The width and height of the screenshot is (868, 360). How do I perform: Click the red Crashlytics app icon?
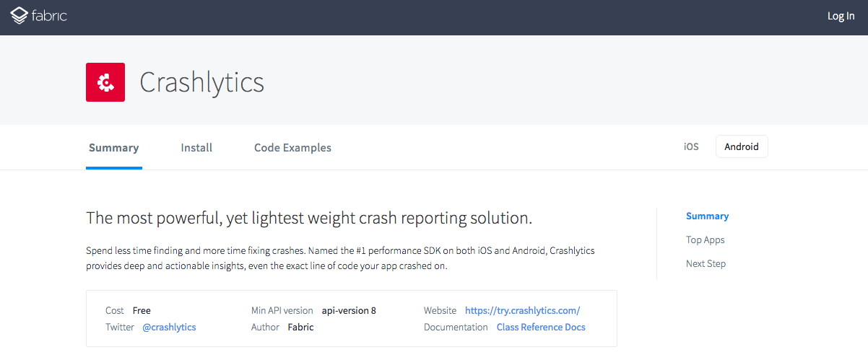pos(105,82)
